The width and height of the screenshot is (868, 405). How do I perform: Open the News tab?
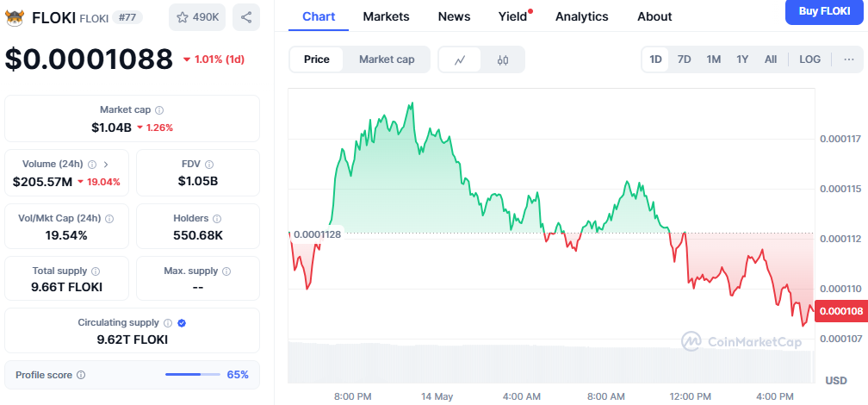click(454, 16)
